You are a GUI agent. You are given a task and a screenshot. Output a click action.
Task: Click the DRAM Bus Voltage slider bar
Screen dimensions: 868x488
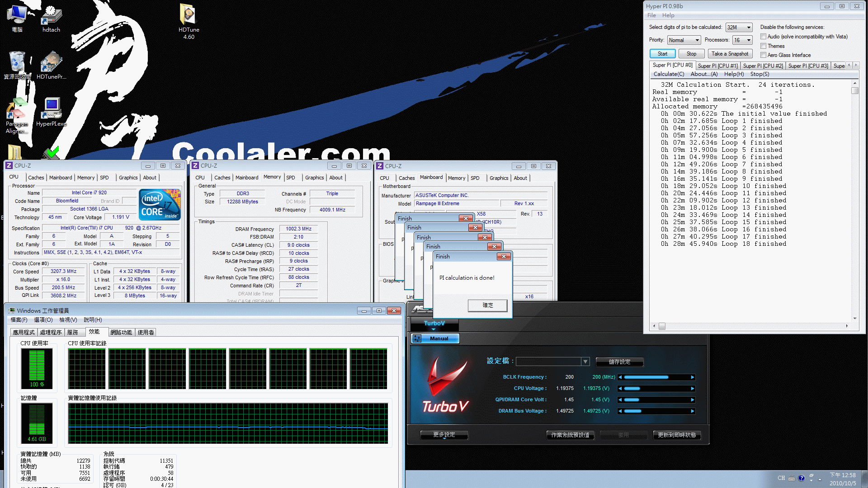[x=656, y=411]
